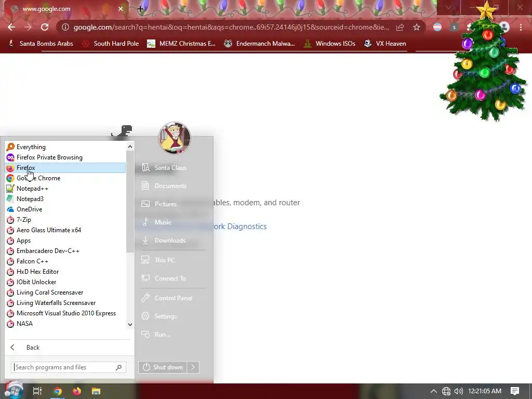
Task: Open Task View on the taskbar
Action: click(37, 391)
